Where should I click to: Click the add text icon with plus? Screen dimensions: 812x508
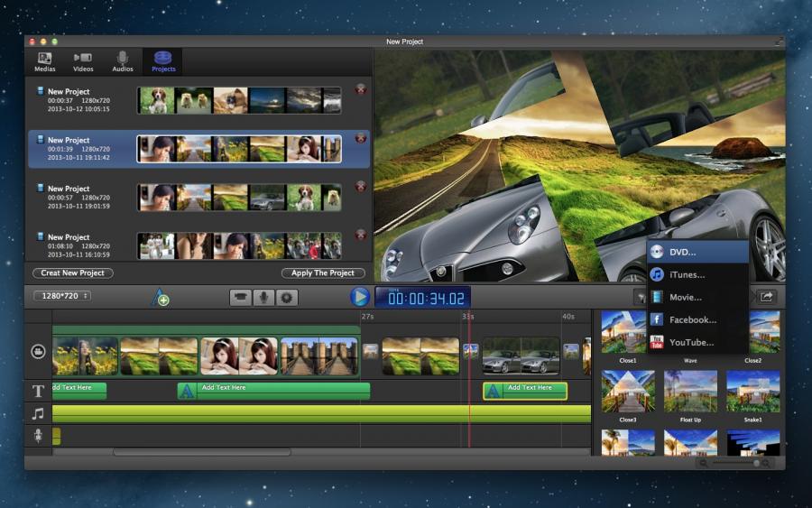161,297
